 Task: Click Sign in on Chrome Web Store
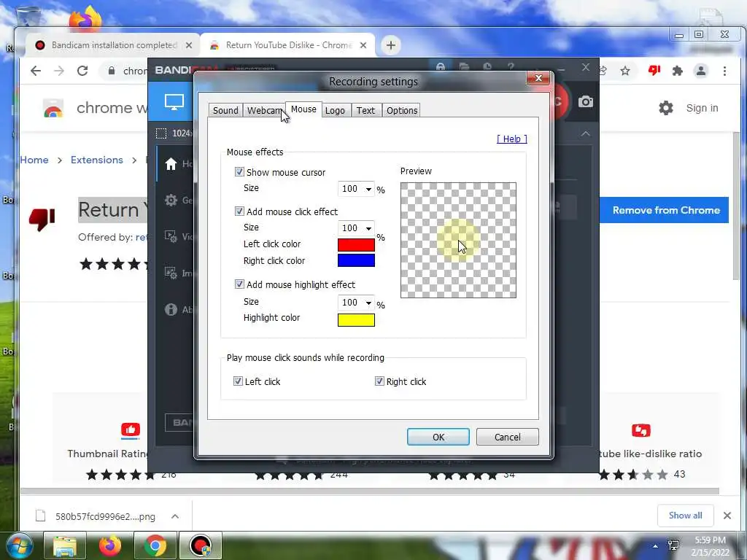click(703, 108)
